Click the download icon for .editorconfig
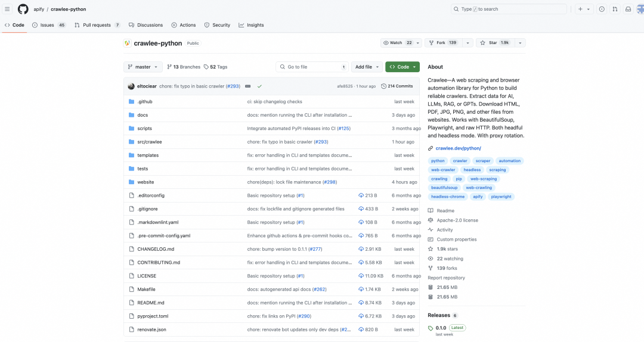 click(361, 195)
